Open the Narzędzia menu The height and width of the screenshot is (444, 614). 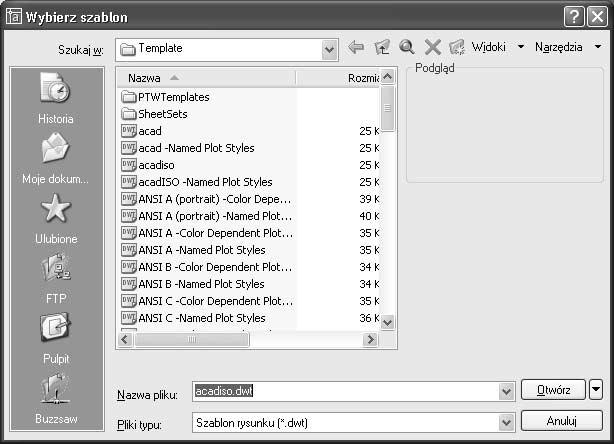568,47
